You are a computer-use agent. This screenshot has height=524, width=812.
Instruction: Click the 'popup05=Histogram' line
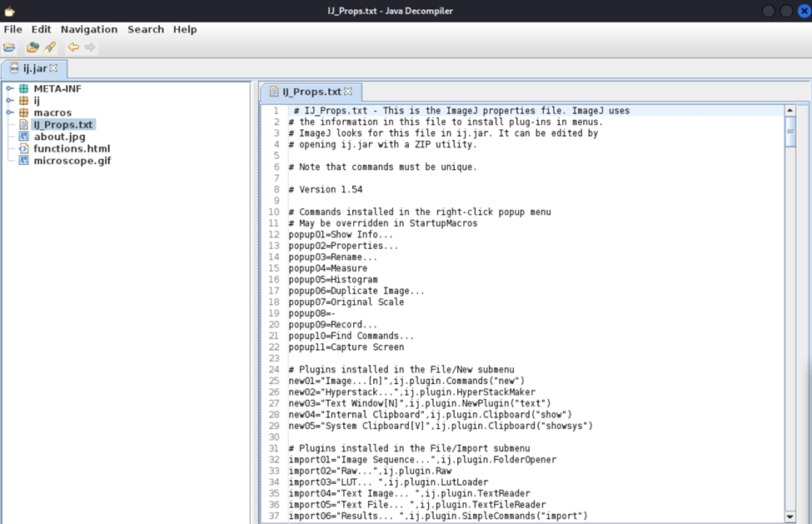point(333,280)
